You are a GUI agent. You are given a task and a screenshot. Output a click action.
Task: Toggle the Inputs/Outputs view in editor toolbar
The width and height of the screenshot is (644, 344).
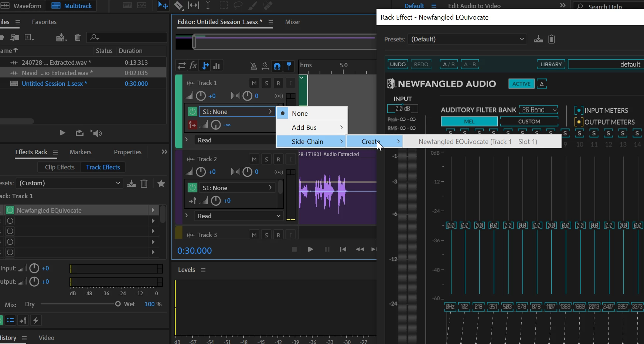(181, 66)
